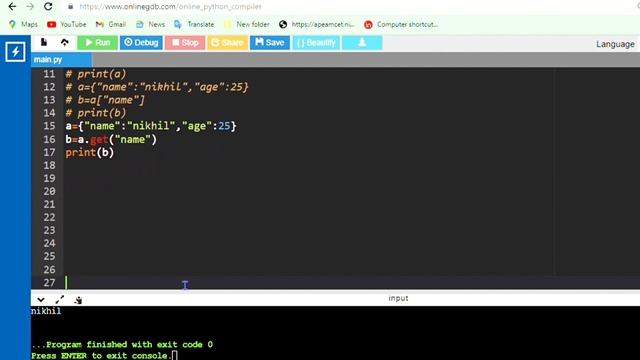Viewport: 640px width, 360px height.
Task: Click the commented line # b=a["name"]
Action: pos(105,100)
